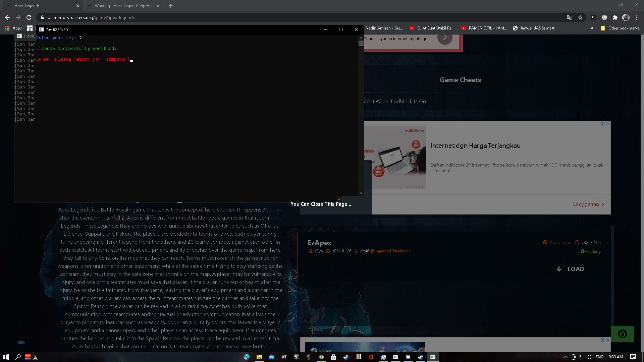Close the IndiHome ad with X

click(608, 124)
